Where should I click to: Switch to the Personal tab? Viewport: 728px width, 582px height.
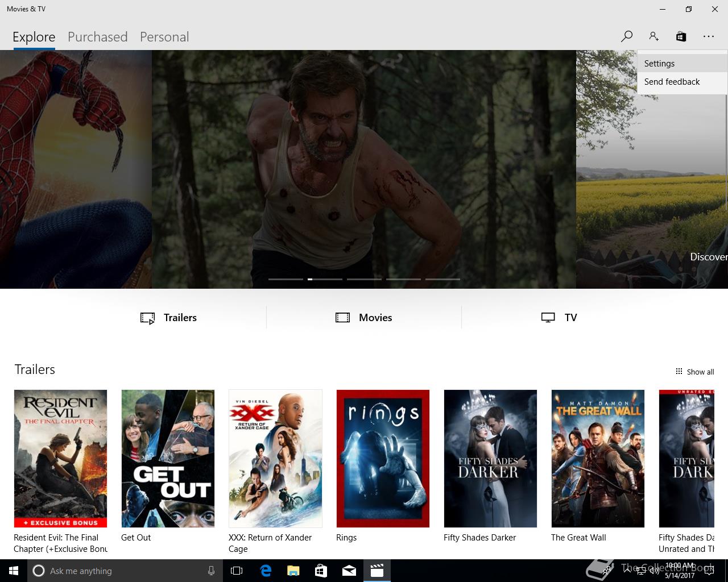coord(164,37)
